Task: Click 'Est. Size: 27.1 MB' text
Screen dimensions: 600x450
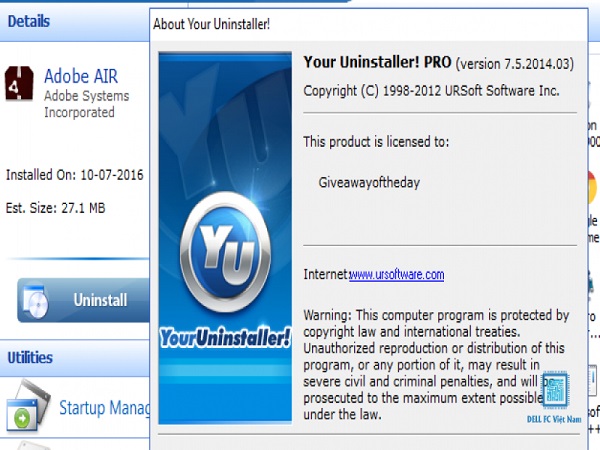Action: 55,208
